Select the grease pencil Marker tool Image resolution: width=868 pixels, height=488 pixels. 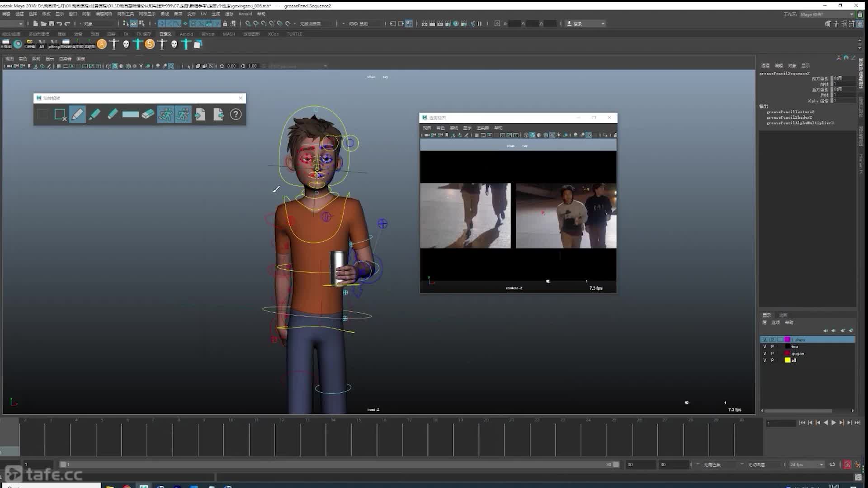tap(94, 114)
